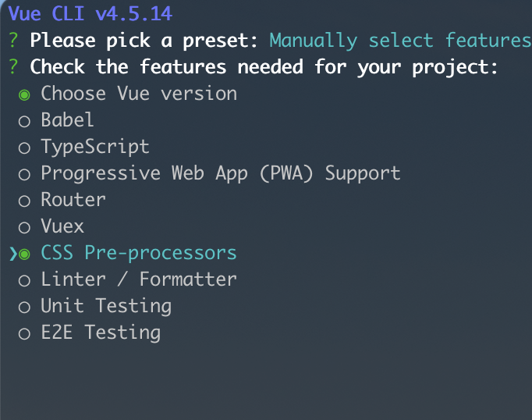
Task: Click the E2E Testing label text
Action: 101,333
